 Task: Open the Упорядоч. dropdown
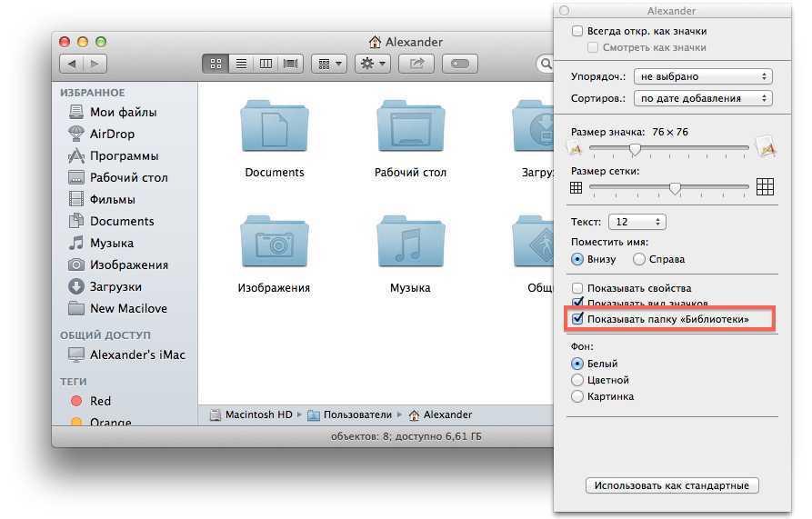703,76
